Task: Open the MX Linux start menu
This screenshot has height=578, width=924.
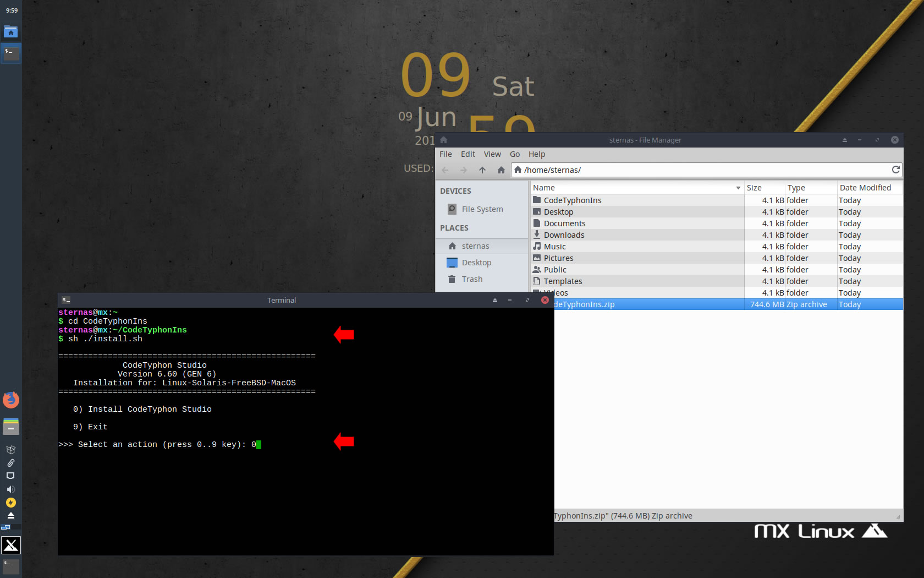Action: [x=11, y=545]
